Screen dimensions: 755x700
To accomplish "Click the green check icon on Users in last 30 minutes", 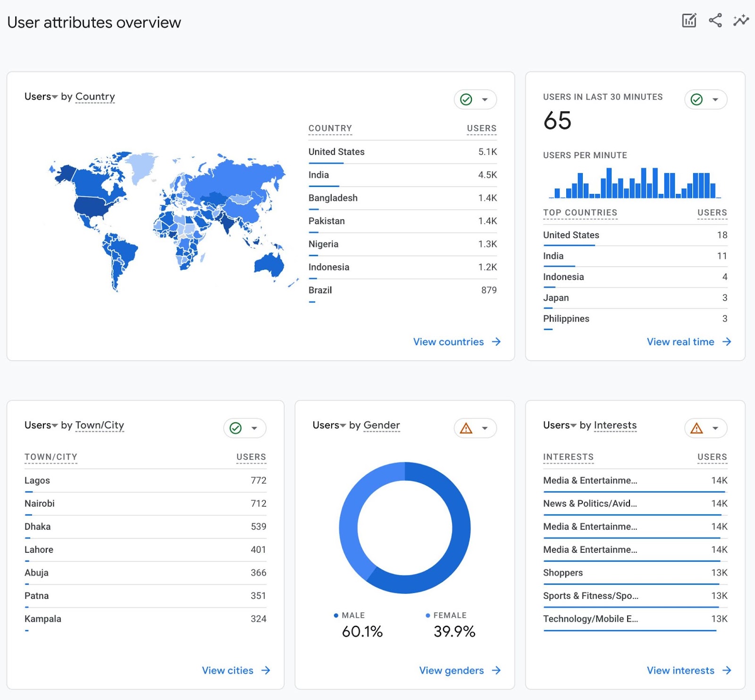I will pos(696,99).
